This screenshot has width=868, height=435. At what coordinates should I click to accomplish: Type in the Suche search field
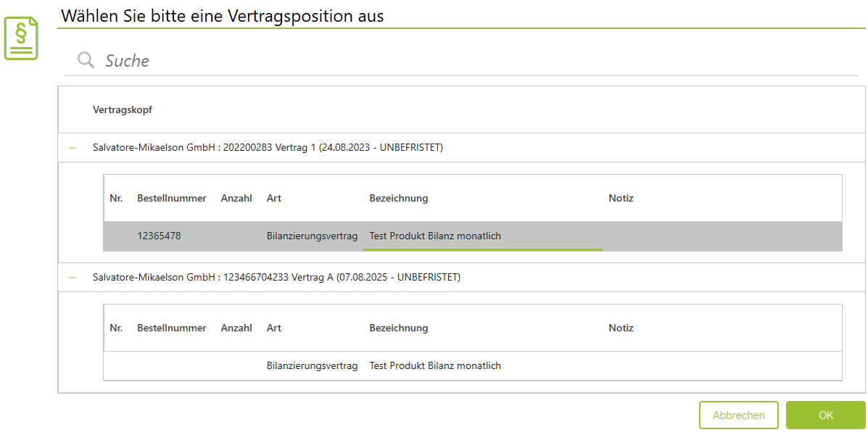pyautogui.click(x=435, y=61)
